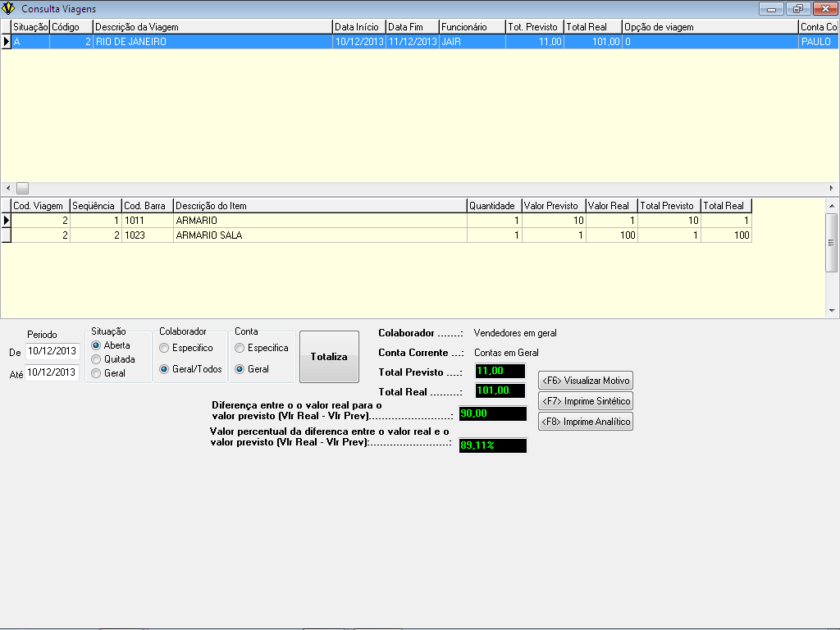Click the JAIR employee cell
The height and width of the screenshot is (630, 840).
coord(472,42)
